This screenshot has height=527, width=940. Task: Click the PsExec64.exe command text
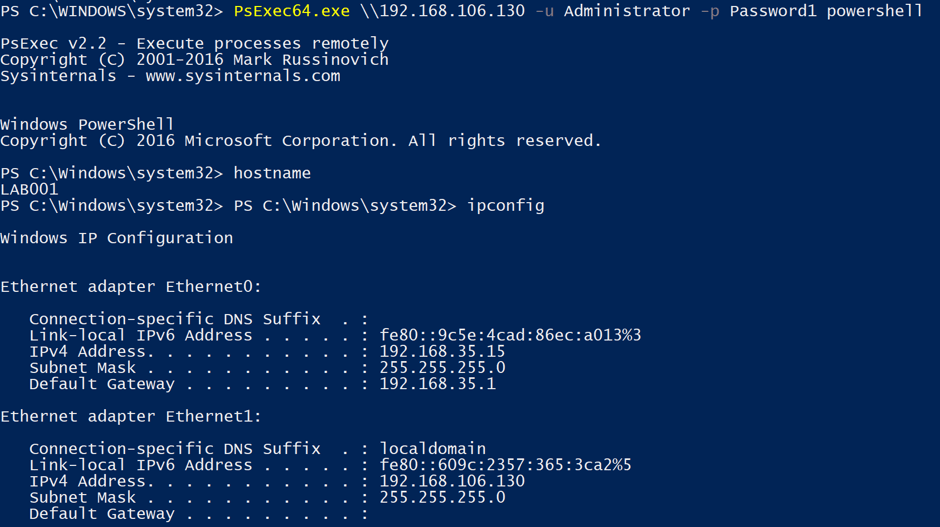click(291, 11)
